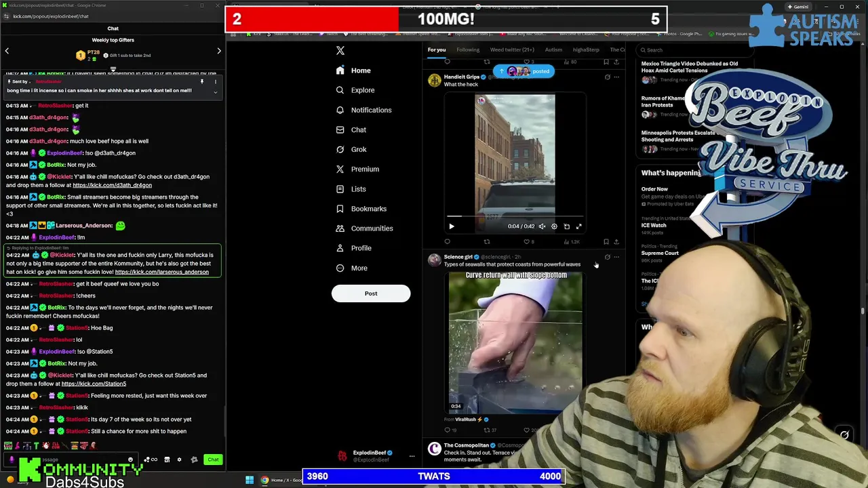Collapse the Weekly top Gifters panel handle
Image resolution: width=868 pixels, height=488 pixels.
[113, 69]
